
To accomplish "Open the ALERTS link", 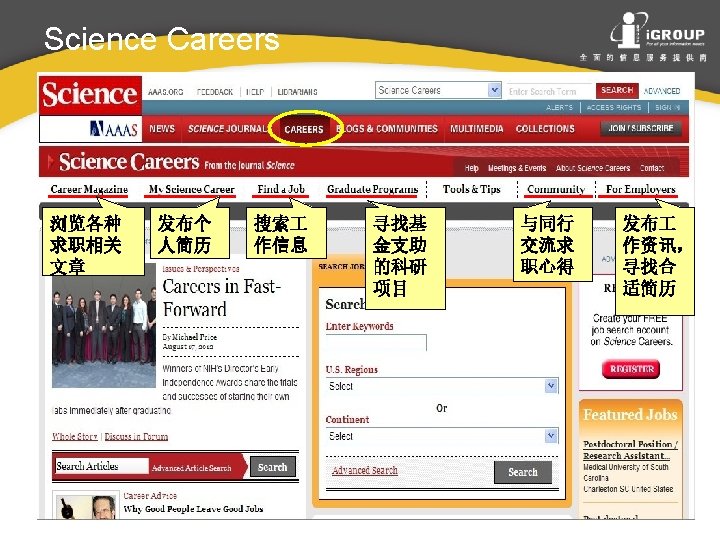I will [559, 107].
